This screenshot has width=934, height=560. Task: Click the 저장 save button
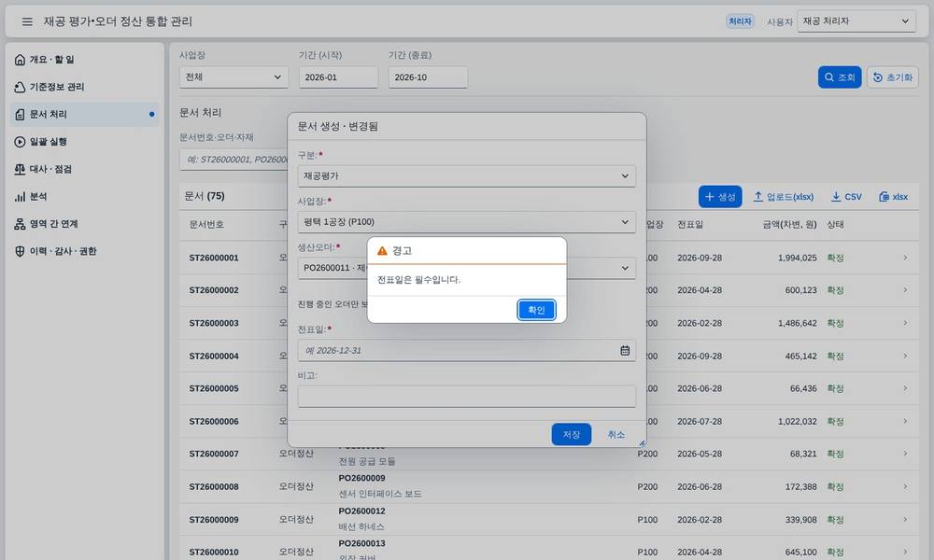click(x=572, y=434)
